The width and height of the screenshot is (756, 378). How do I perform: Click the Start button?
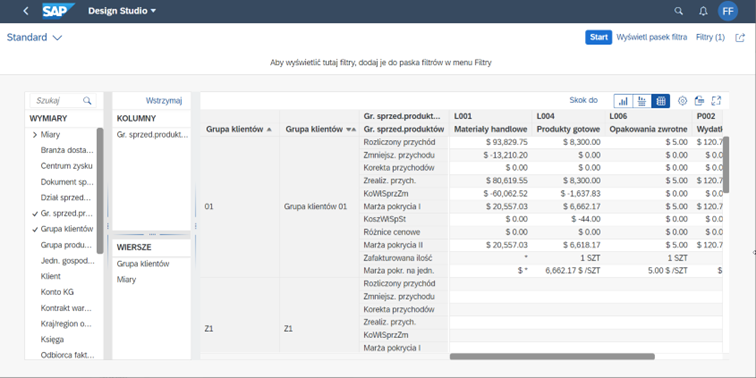[x=598, y=37]
